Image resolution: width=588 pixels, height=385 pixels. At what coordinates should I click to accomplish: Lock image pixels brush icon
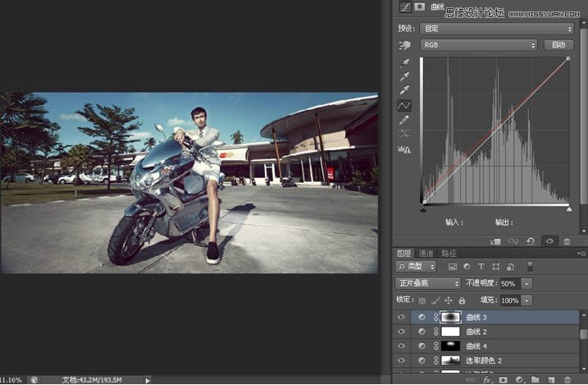[435, 300]
